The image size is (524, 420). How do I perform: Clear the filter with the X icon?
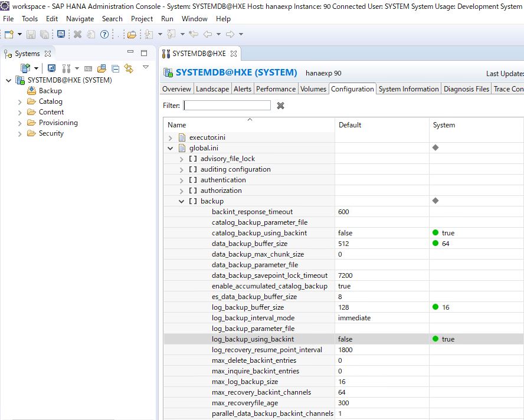[280, 106]
